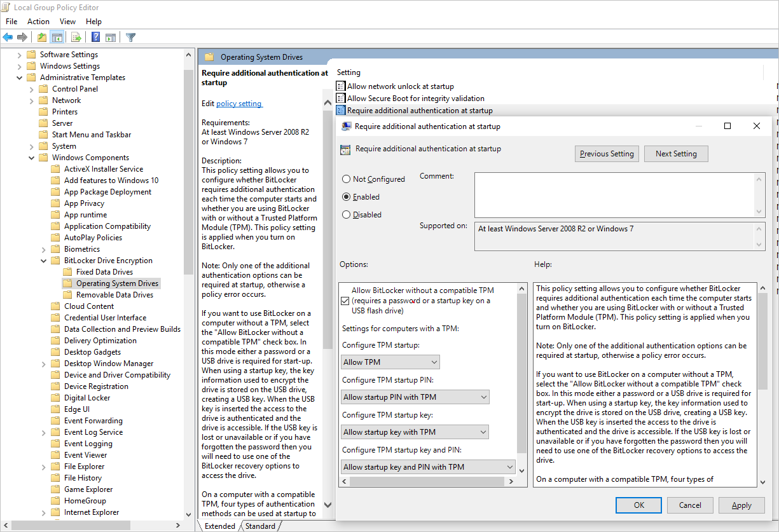Click the Next Setting button
Screen dimensions: 779x532
(x=676, y=153)
